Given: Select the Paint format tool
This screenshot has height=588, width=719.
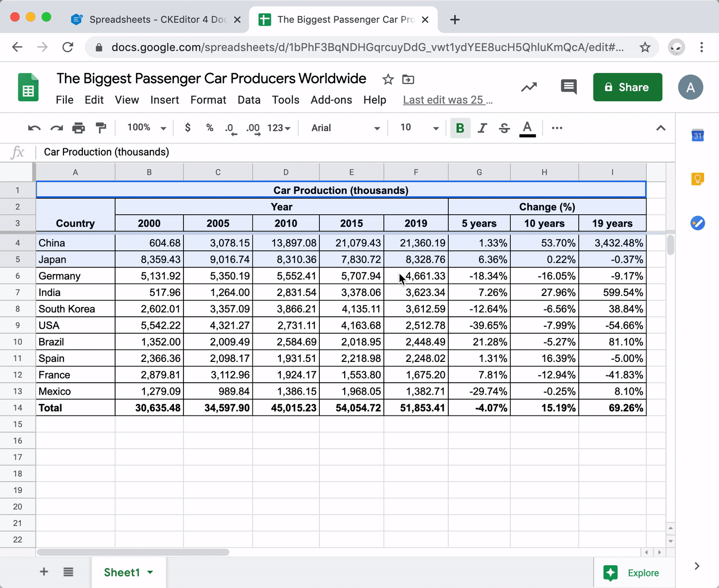Looking at the screenshot, I should click(101, 128).
